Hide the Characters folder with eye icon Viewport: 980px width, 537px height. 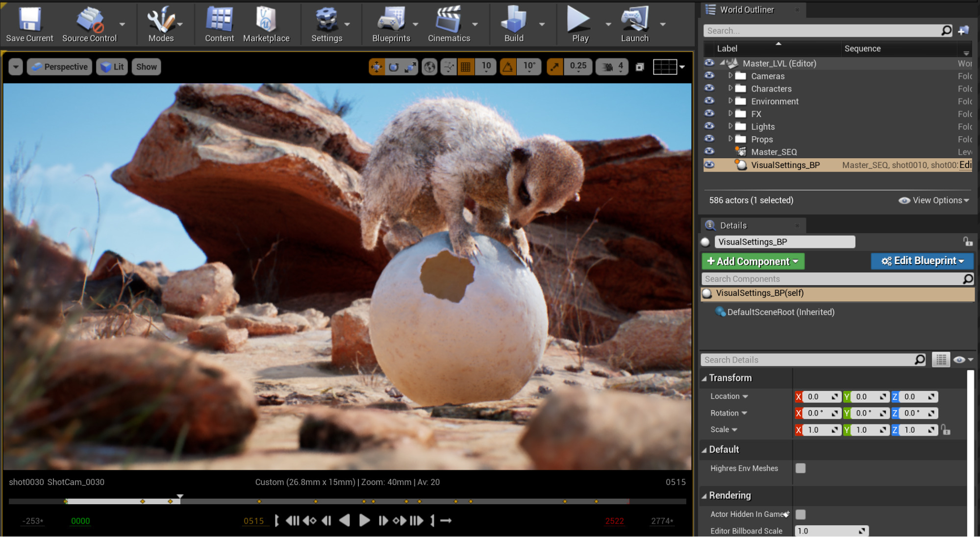(709, 89)
